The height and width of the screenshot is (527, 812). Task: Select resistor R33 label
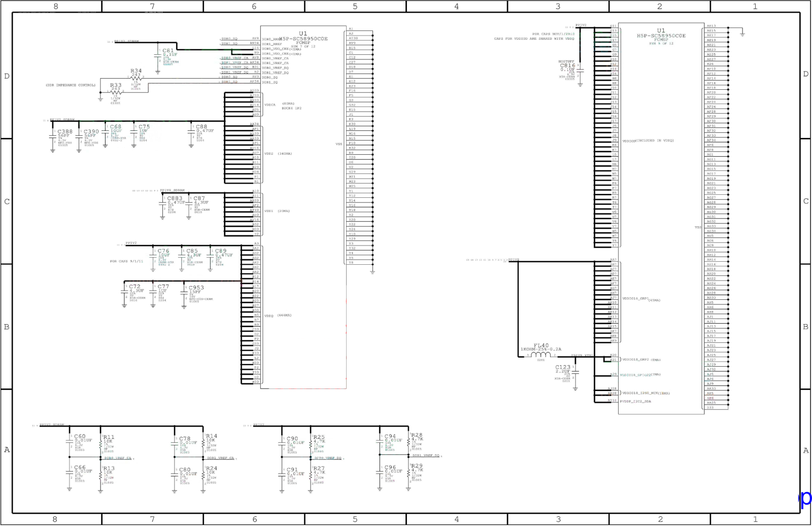116,85
